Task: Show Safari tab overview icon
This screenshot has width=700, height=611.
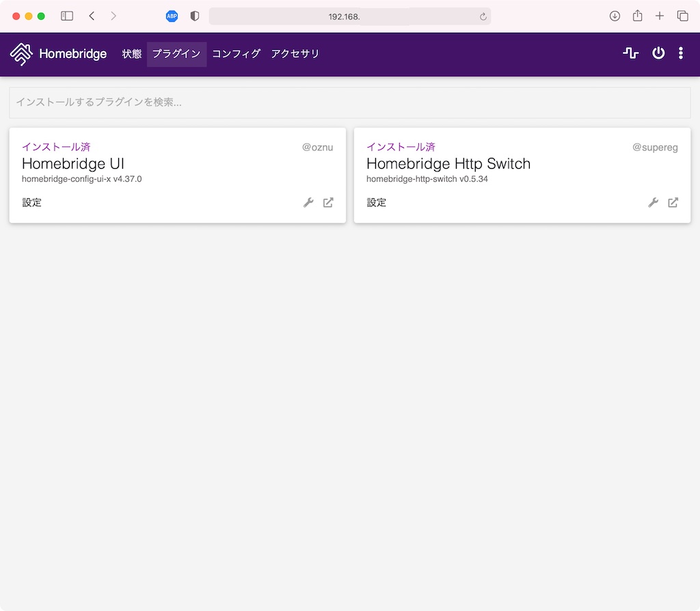Action: point(683,16)
